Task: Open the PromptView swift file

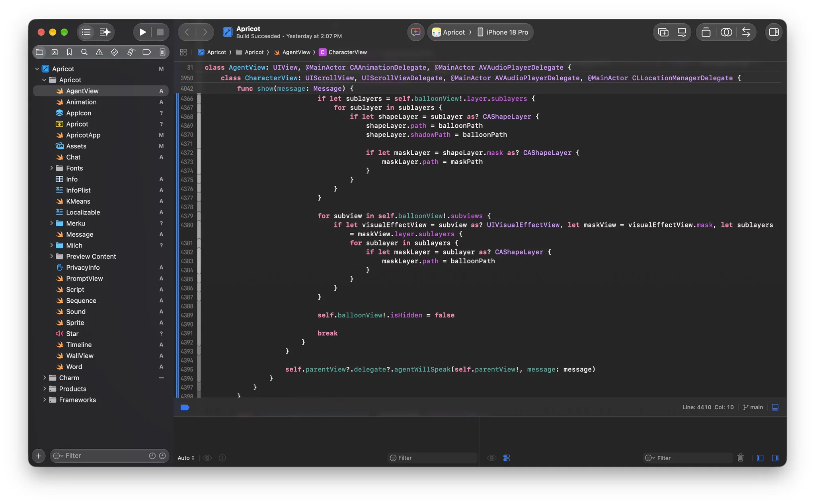Action: point(101,278)
